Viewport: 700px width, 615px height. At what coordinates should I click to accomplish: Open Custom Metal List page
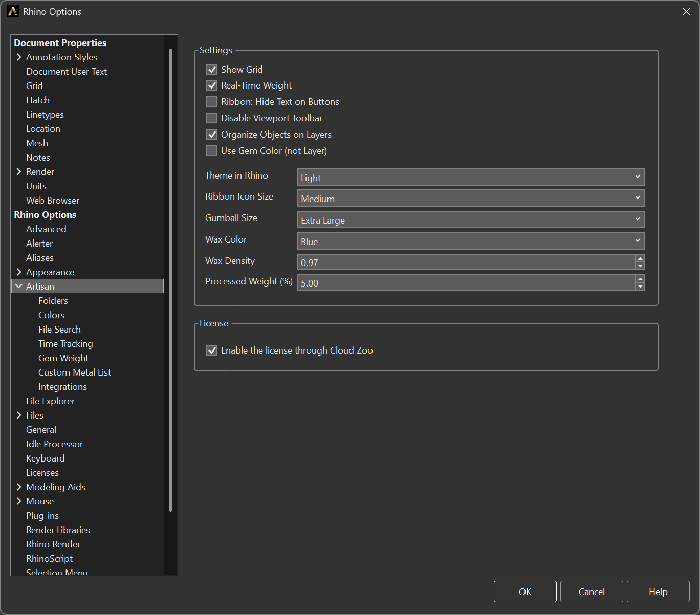[75, 372]
